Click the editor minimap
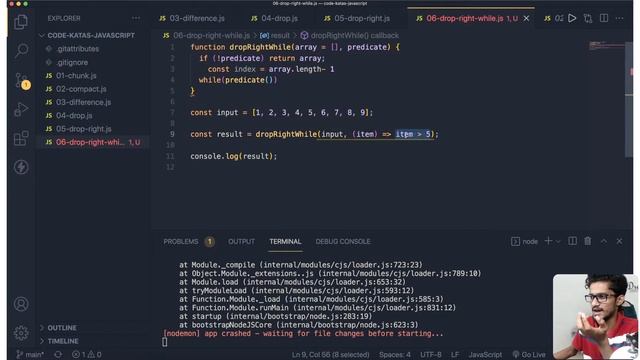 [x=607, y=46]
